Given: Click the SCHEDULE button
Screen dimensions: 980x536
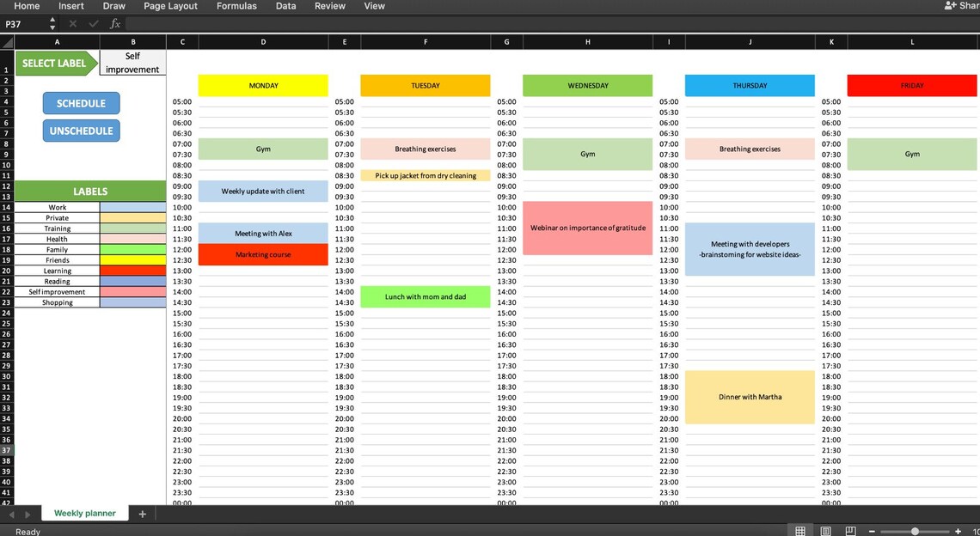Looking at the screenshot, I should [x=81, y=102].
